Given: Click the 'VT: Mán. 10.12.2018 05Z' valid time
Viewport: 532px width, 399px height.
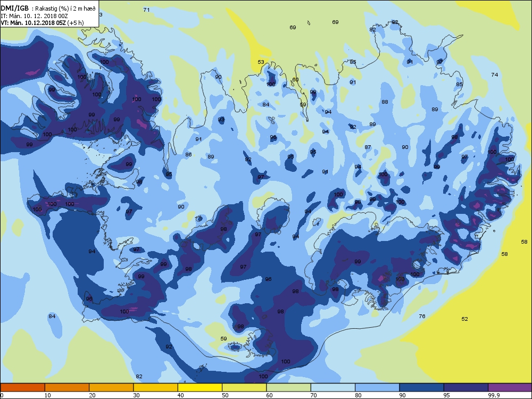Looking at the screenshot, I should pos(33,23).
